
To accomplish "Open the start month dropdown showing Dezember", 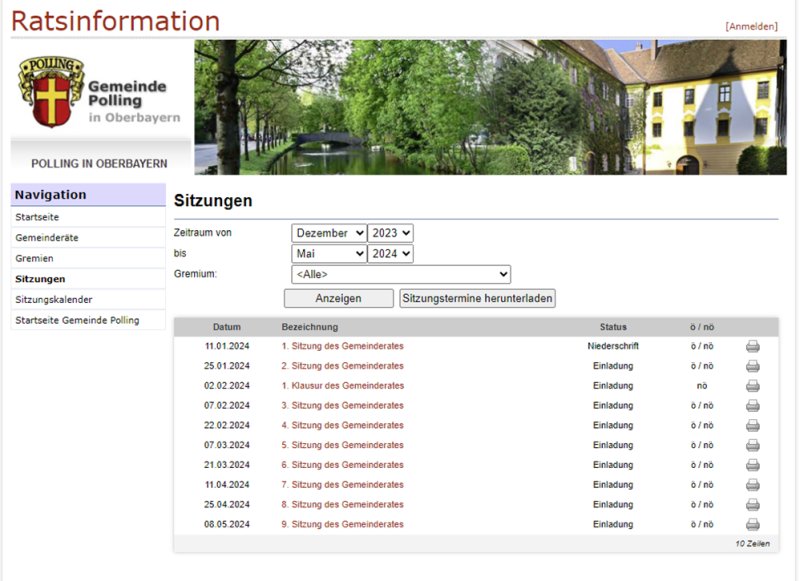I will [329, 233].
